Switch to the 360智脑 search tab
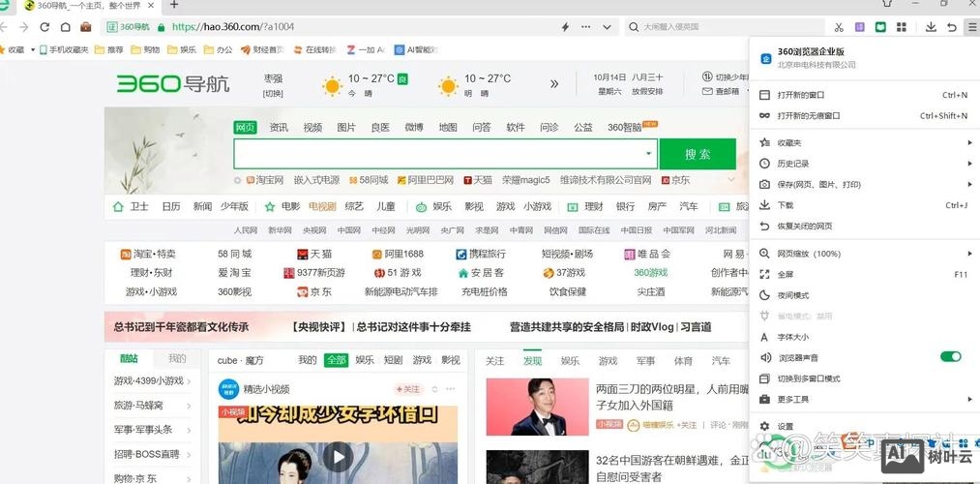The width and height of the screenshot is (980, 484). [625, 127]
